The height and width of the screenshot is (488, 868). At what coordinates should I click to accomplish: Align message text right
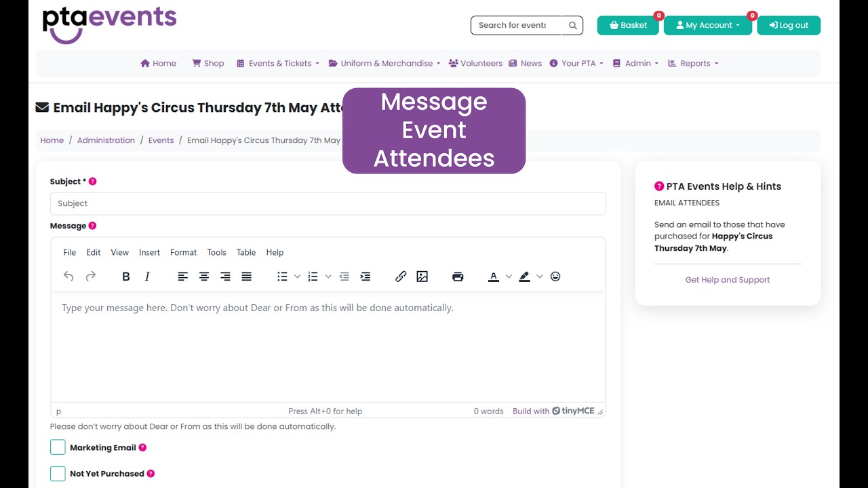pyautogui.click(x=225, y=277)
